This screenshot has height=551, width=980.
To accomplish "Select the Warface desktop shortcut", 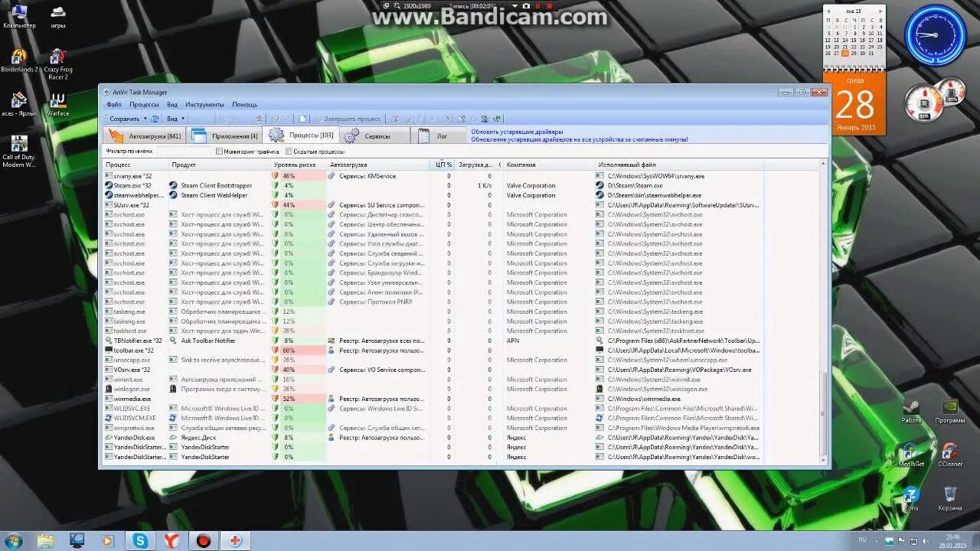I will [58, 105].
